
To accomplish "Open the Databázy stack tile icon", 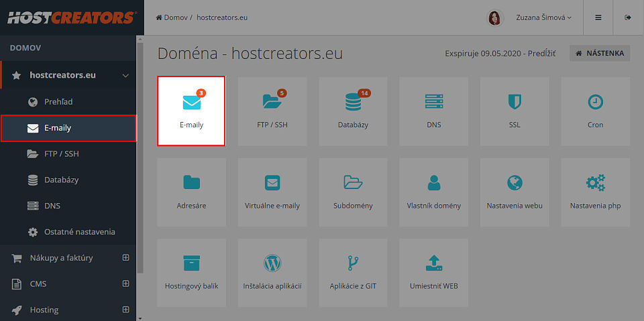I will [354, 102].
